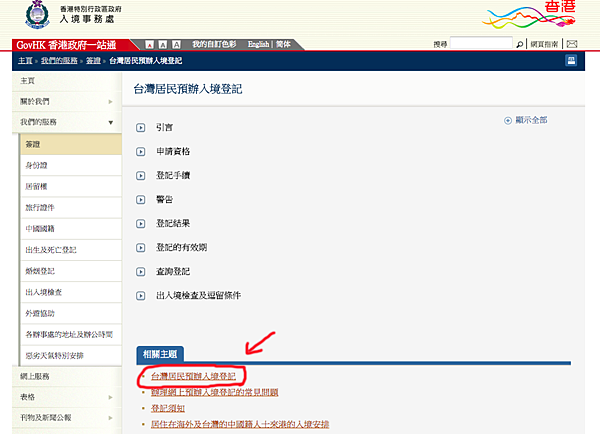
Task: Click the 顯示全部 plus circle icon
Action: [508, 121]
